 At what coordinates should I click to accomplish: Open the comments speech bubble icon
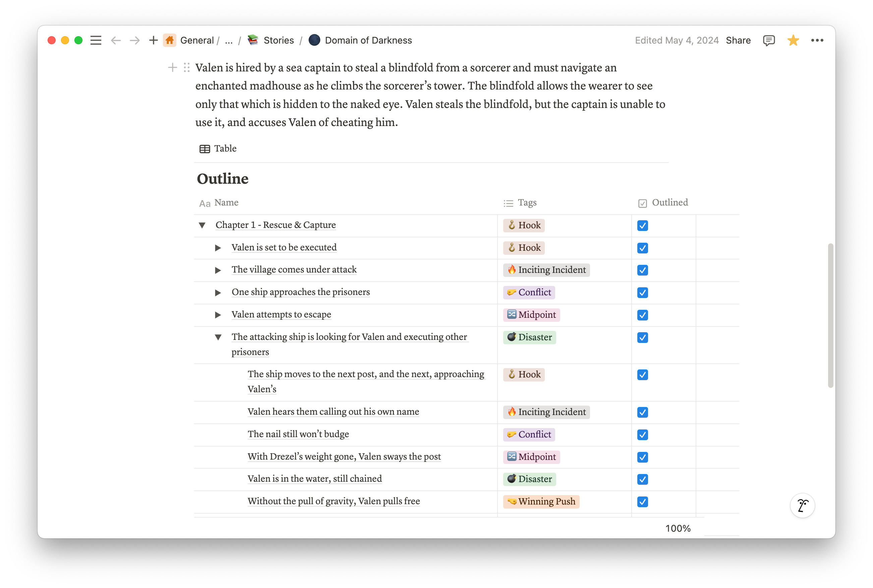click(x=768, y=40)
